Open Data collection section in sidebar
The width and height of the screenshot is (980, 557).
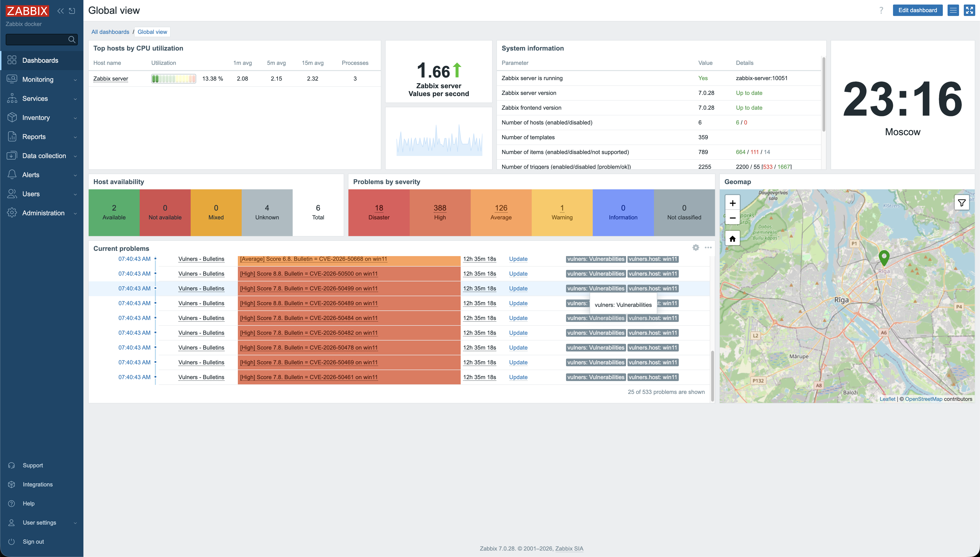click(x=42, y=156)
